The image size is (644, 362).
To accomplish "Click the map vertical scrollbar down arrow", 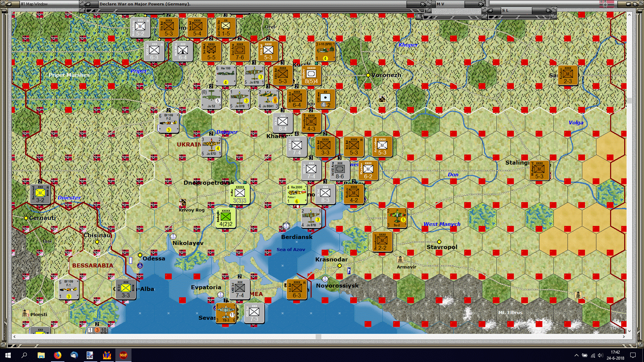I will 629,331.
